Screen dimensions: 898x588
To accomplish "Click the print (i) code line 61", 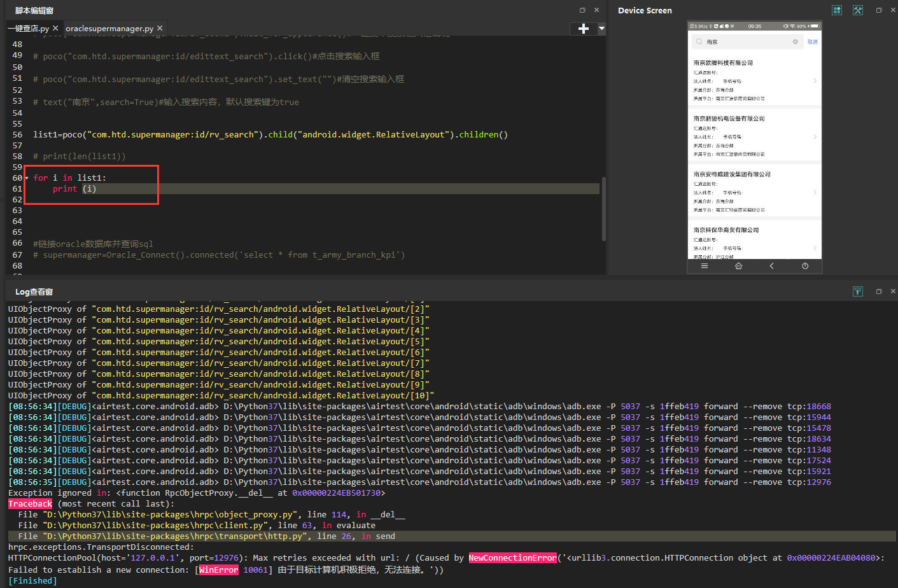I will (74, 189).
